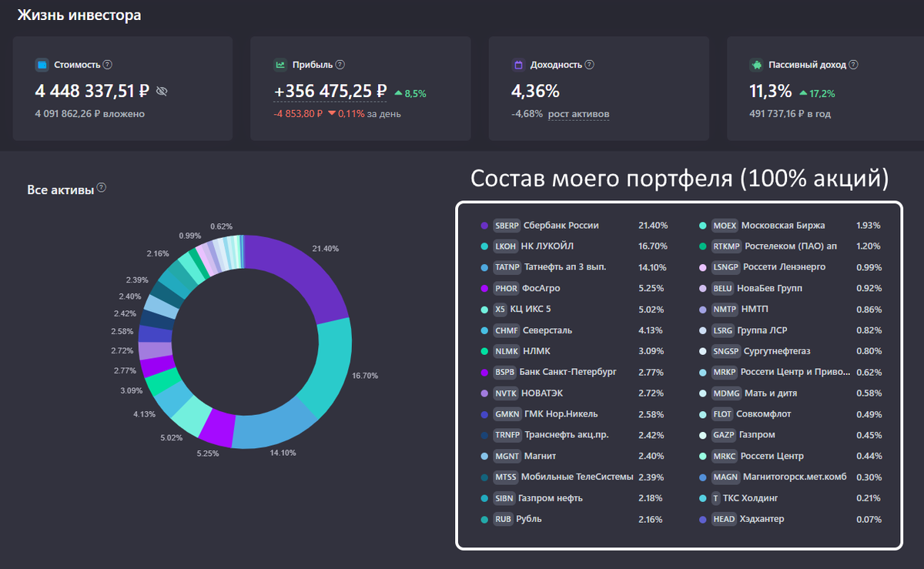Viewport: 924px width, 569px height.
Task: Click the 4 448 337,51 ₽ portfolio value
Action: pos(92,91)
